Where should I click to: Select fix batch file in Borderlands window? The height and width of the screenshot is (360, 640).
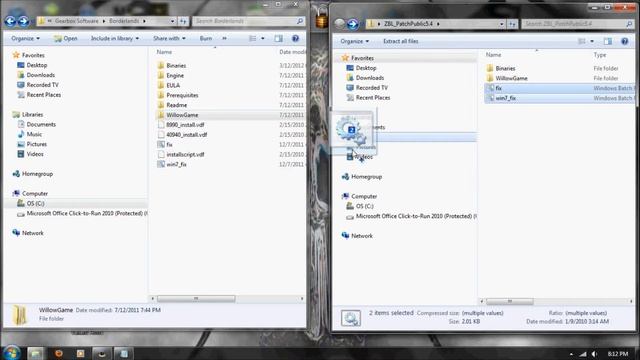[x=169, y=144]
